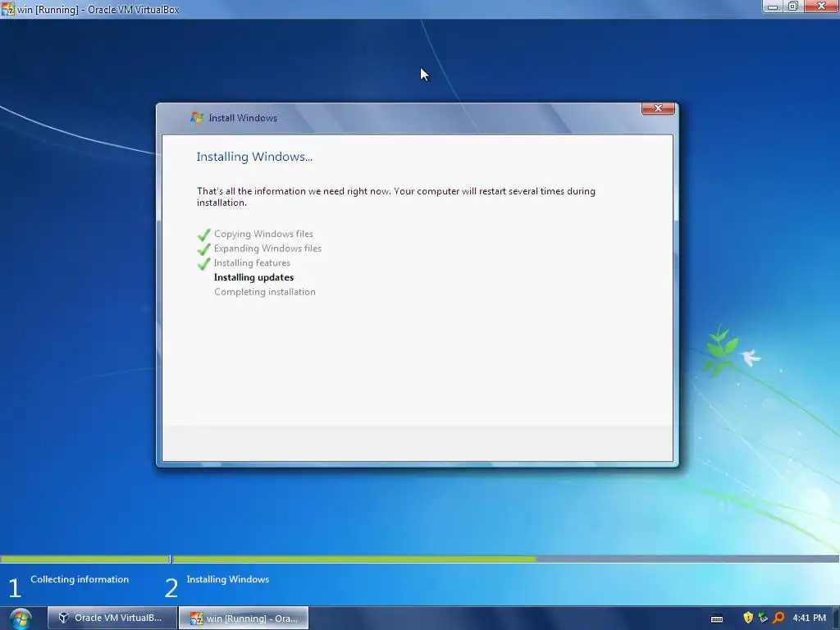Minimize the VirtualBox VM window

[x=773, y=7]
